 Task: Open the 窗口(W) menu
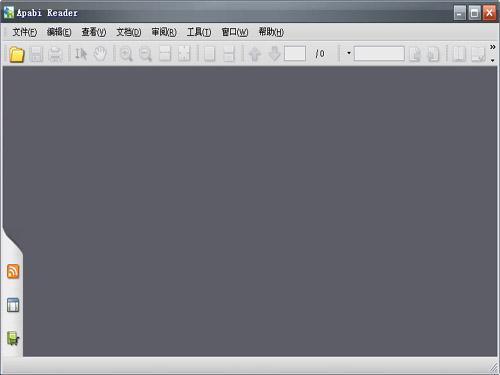tap(235, 32)
